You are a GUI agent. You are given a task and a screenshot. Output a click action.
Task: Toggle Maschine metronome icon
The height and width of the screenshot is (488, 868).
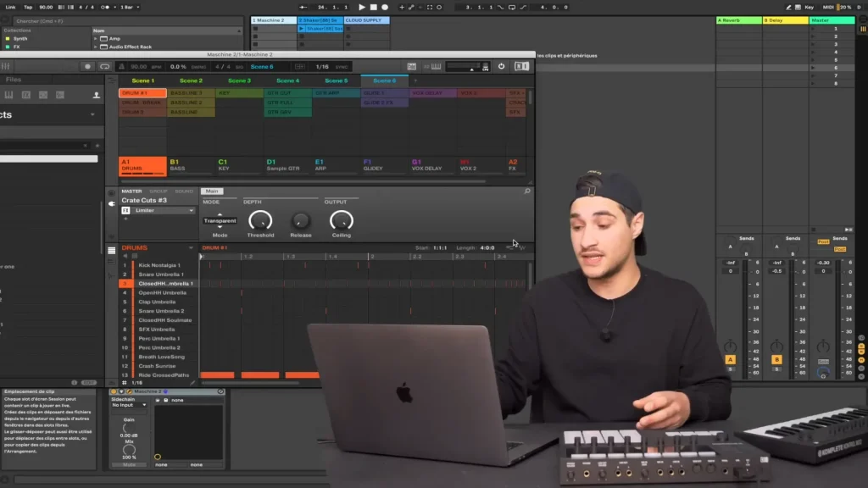121,66
